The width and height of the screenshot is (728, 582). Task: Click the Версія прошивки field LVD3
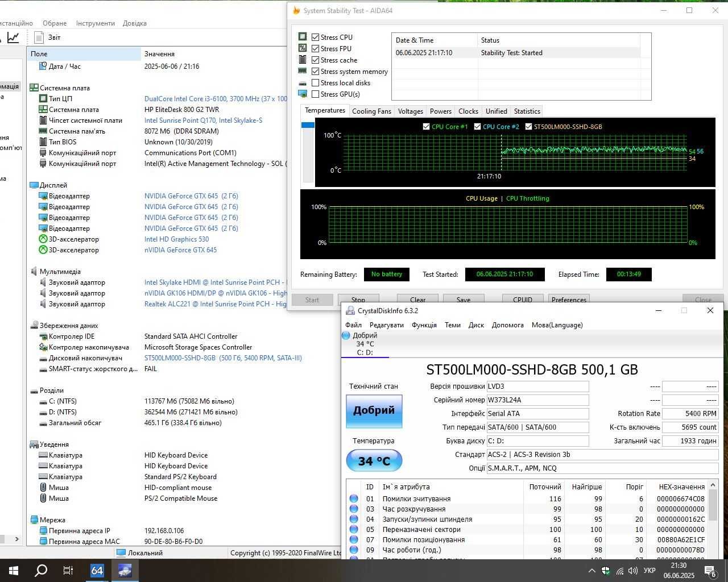pyautogui.click(x=537, y=386)
